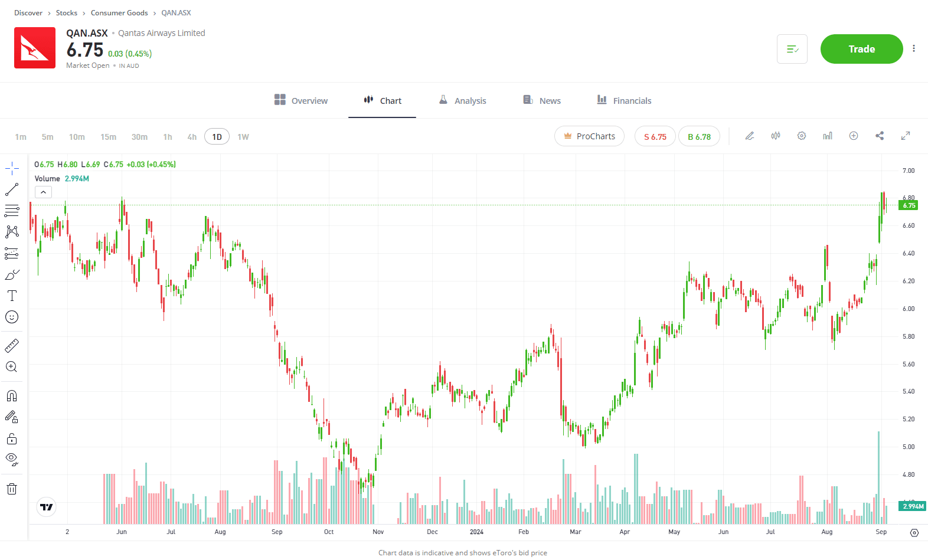This screenshot has width=928, height=560.
Task: Select the Text annotation tool
Action: (x=12, y=296)
